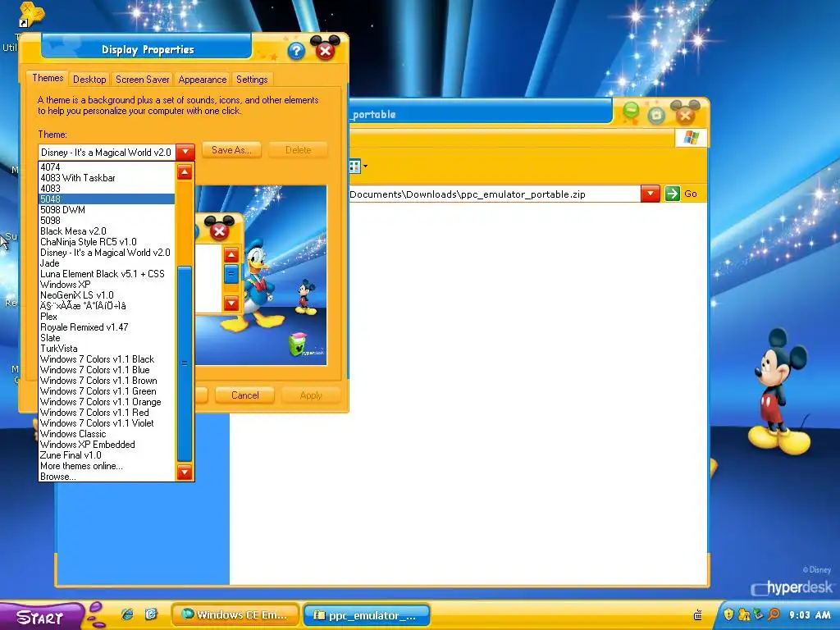
Task: Open the address bar dropdown arrow
Action: tap(651, 194)
